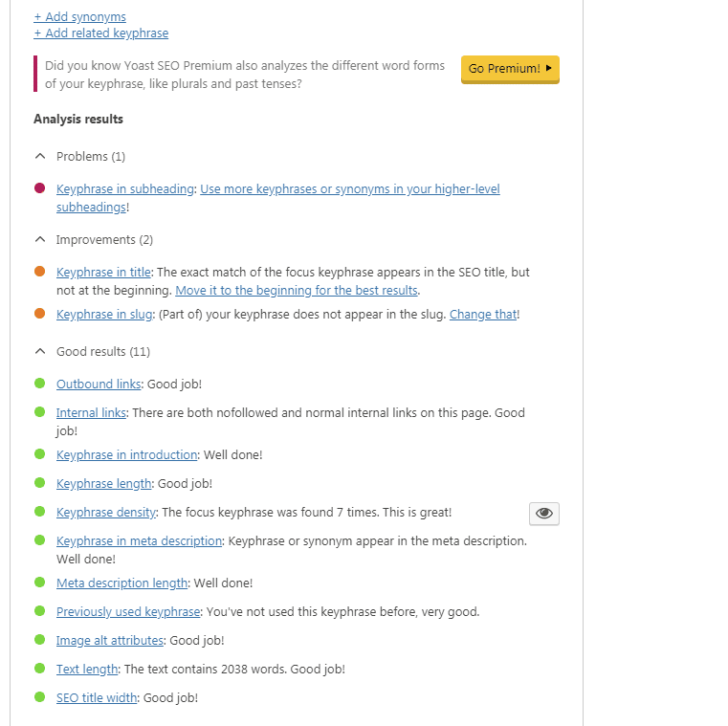
Task: Click the Image alt attributes link
Action: [x=110, y=641]
